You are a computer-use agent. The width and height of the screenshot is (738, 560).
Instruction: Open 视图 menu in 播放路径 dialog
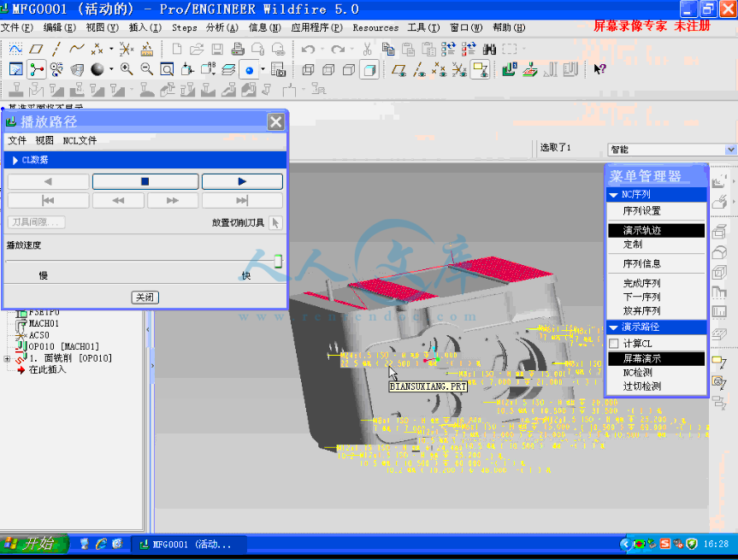click(x=44, y=140)
